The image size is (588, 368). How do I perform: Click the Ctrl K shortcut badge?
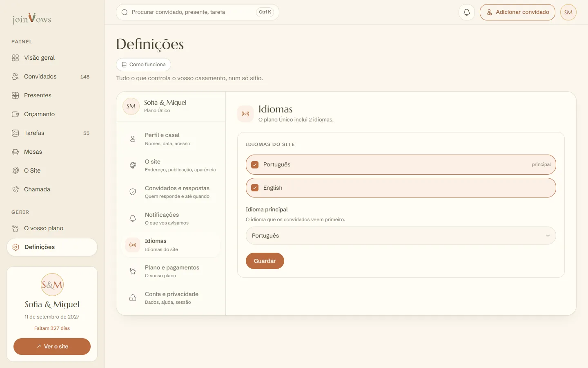click(265, 12)
